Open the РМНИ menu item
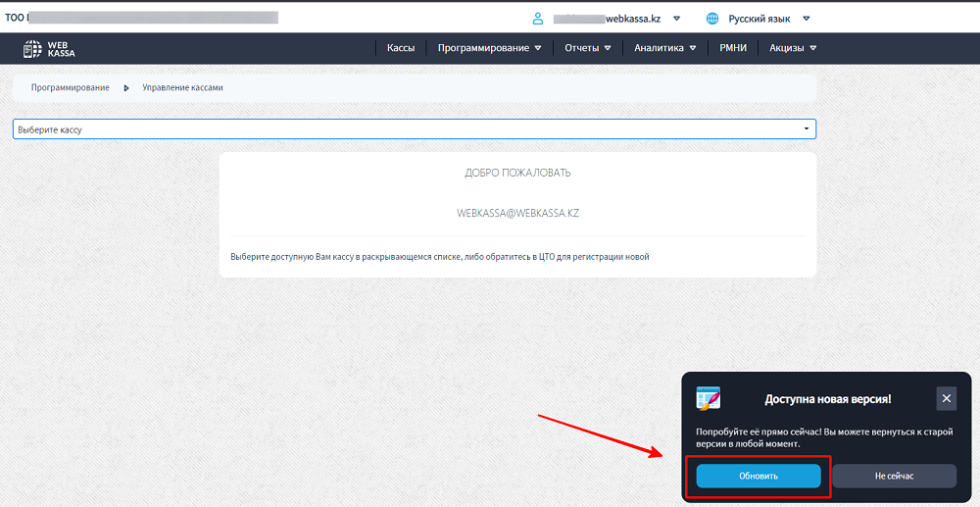 coord(733,48)
